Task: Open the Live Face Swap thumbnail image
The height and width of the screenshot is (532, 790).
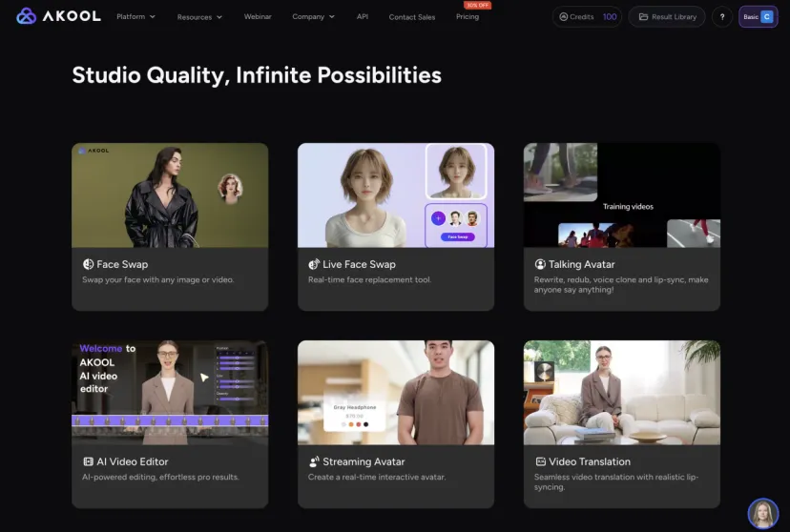Action: [396, 195]
